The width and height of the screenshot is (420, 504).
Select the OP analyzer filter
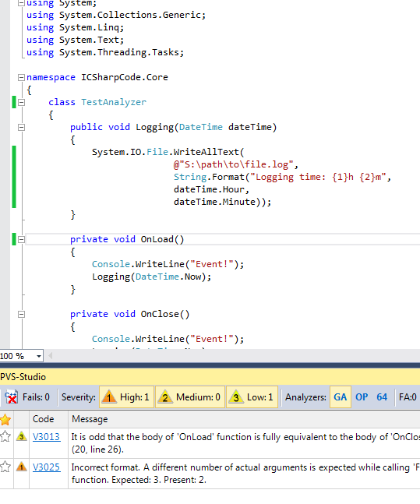(x=362, y=397)
